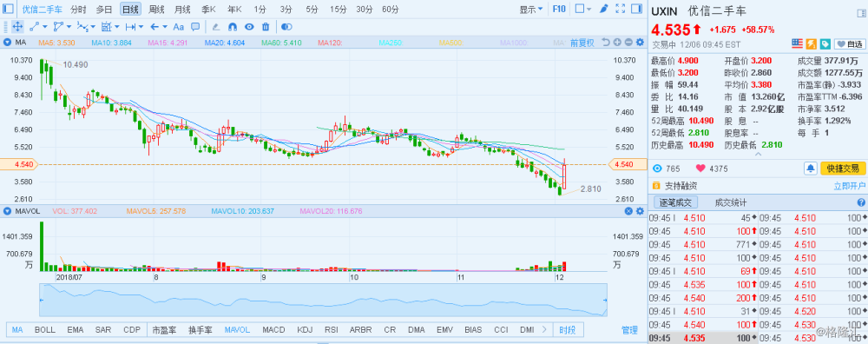Switch to 月线 monthly chart tab
The width and height of the screenshot is (868, 344).
[x=182, y=9]
